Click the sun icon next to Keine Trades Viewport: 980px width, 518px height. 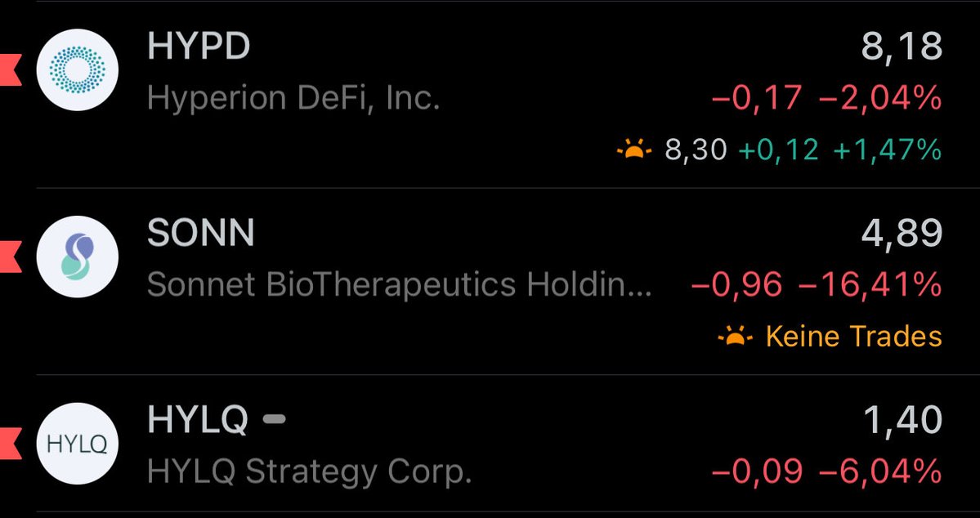click(x=736, y=336)
